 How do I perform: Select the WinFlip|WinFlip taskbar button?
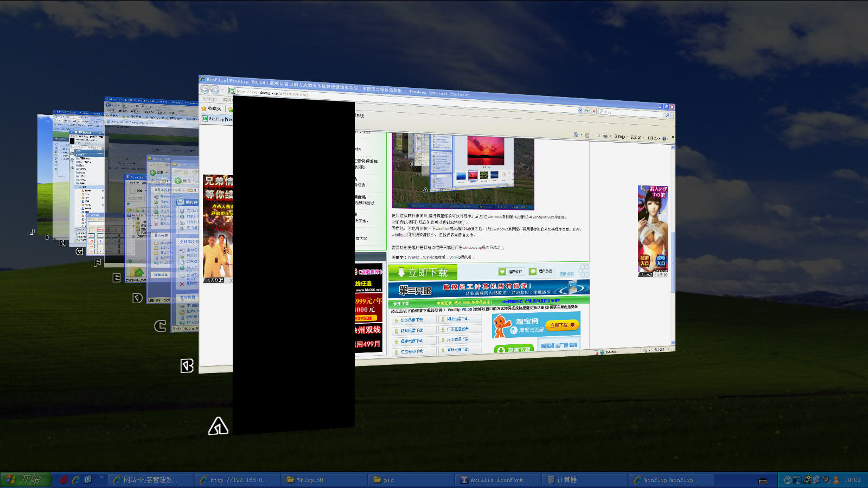(672, 480)
